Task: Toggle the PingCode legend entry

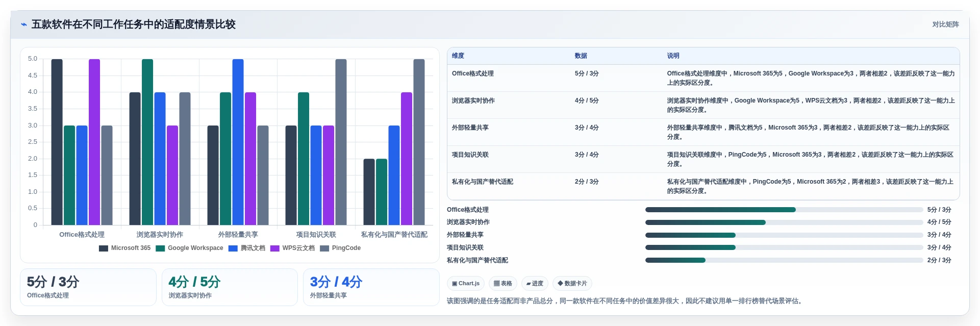Action: coord(340,248)
